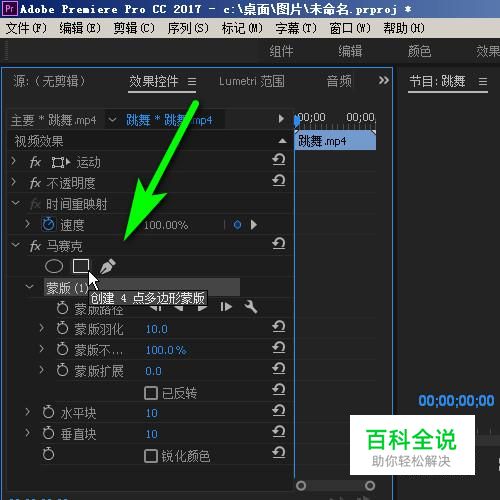
Task: Toggle fx switch for 不透明度 effect
Action: point(35,183)
